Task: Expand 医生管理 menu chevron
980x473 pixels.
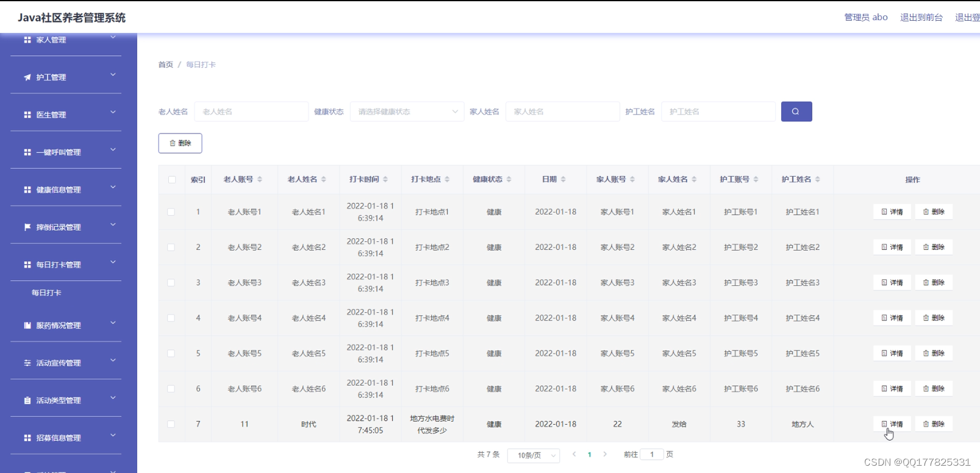Action: click(x=113, y=112)
